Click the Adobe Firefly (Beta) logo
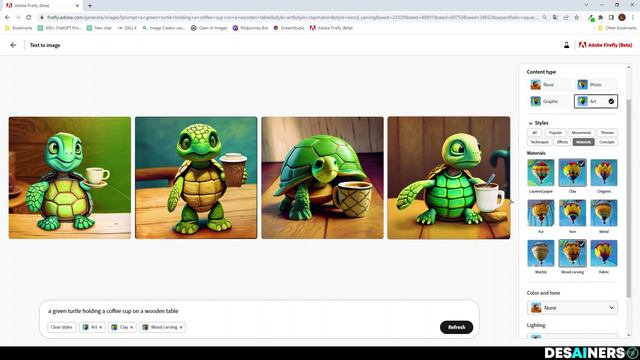640x360 pixels. pyautogui.click(x=605, y=45)
